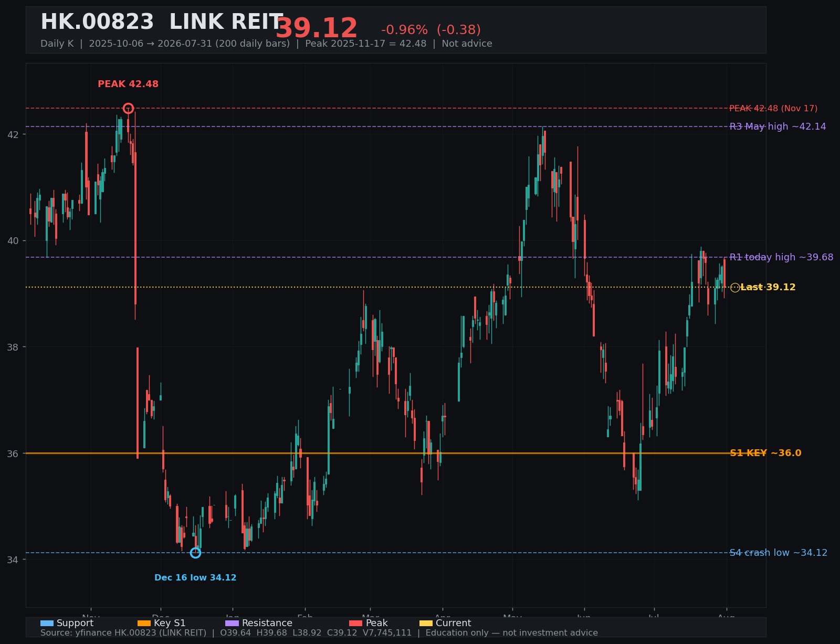The image size is (840, 644).
Task: Click the 36 tick on the price axis
Action: (x=13, y=453)
